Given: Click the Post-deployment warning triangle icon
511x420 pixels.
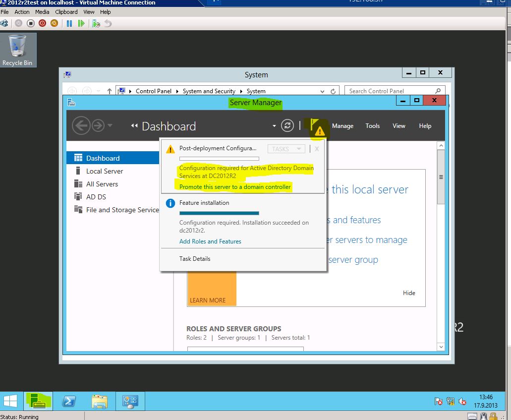Looking at the screenshot, I should pos(170,149).
